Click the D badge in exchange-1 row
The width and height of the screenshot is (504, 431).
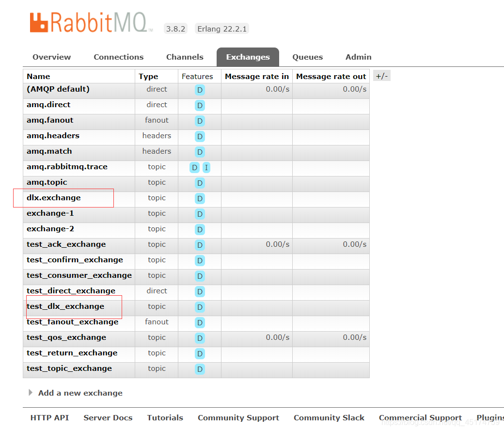pyautogui.click(x=200, y=214)
